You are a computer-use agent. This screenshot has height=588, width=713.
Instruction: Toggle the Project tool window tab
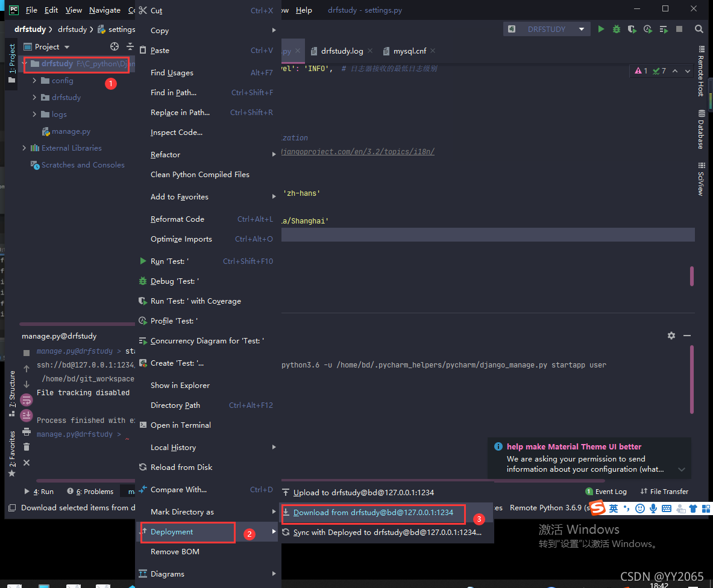click(x=12, y=63)
